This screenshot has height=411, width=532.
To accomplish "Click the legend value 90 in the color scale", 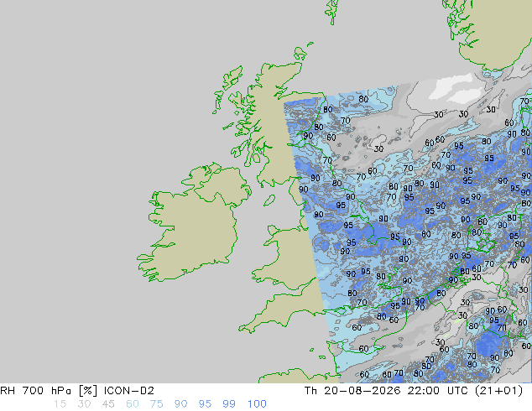I will (x=180, y=404).
